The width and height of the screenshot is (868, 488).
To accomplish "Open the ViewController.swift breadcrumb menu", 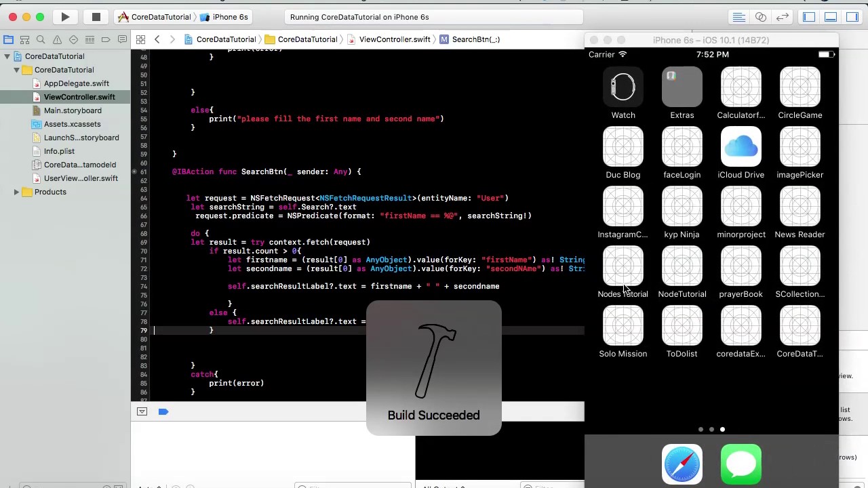I will [x=389, y=39].
